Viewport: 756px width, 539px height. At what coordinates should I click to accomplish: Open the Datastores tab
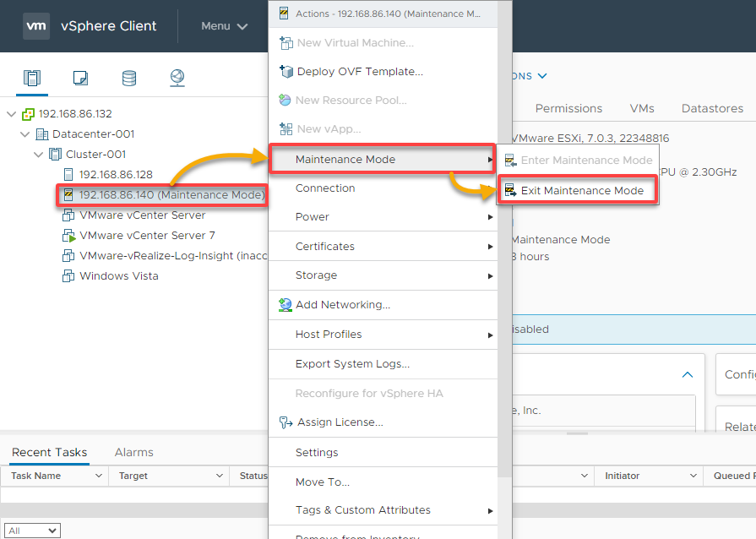(x=712, y=108)
